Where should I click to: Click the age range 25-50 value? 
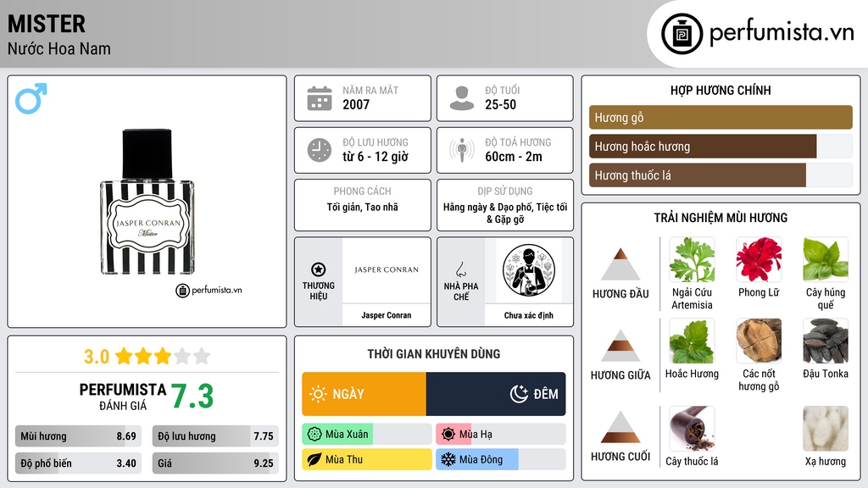500,104
